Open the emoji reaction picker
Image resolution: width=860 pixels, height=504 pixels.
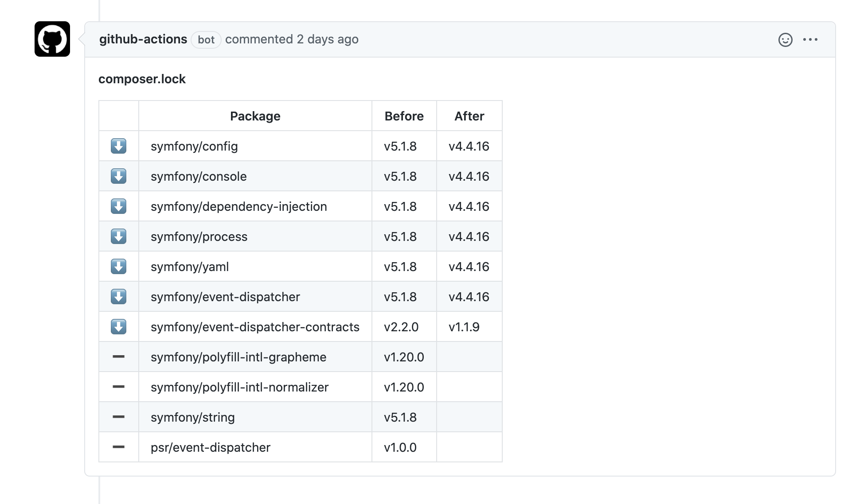click(x=785, y=40)
